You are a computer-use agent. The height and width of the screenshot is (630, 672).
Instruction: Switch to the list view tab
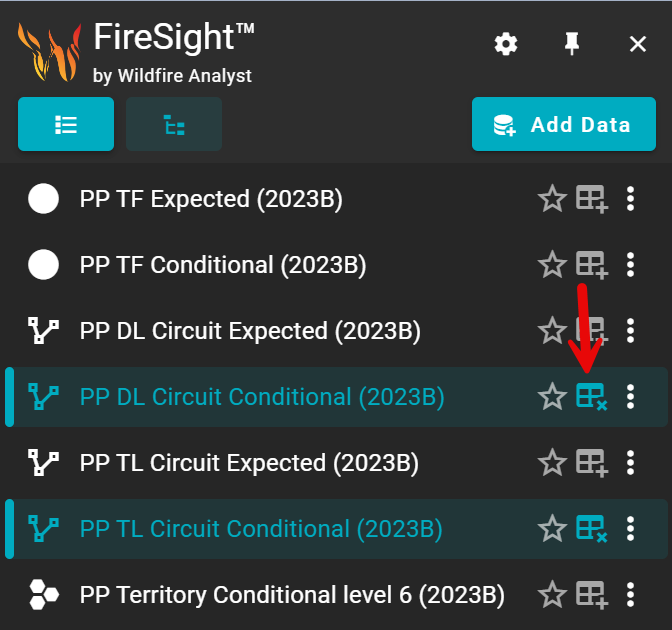tap(66, 125)
